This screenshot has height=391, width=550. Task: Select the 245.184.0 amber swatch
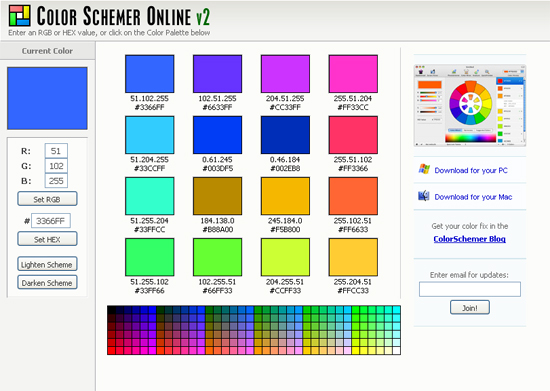[285, 196]
